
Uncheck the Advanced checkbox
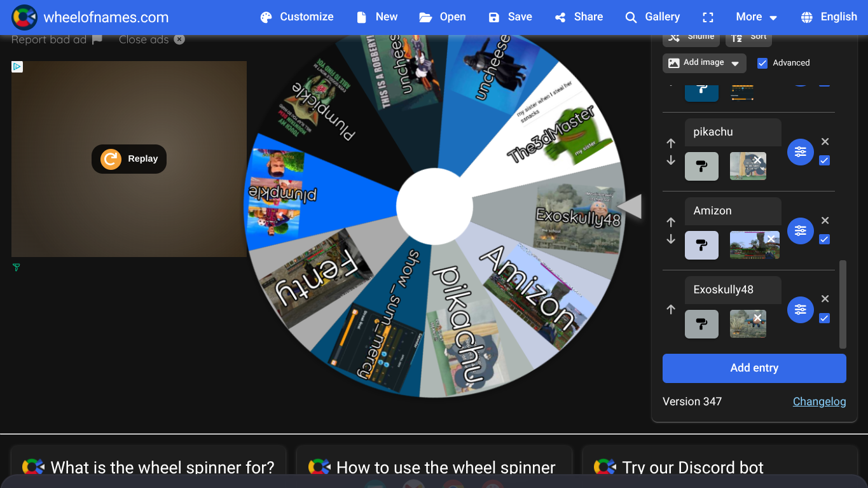762,63
